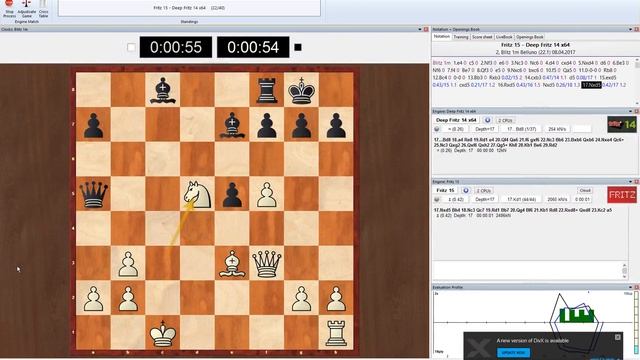The image size is (640, 360).
Task: Click the white pawn on f5
Action: (267, 195)
